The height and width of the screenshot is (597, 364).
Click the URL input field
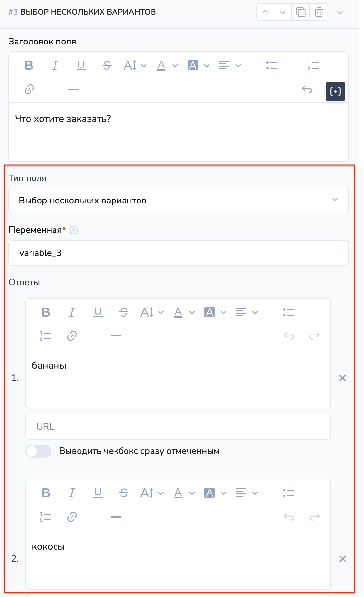click(x=178, y=427)
